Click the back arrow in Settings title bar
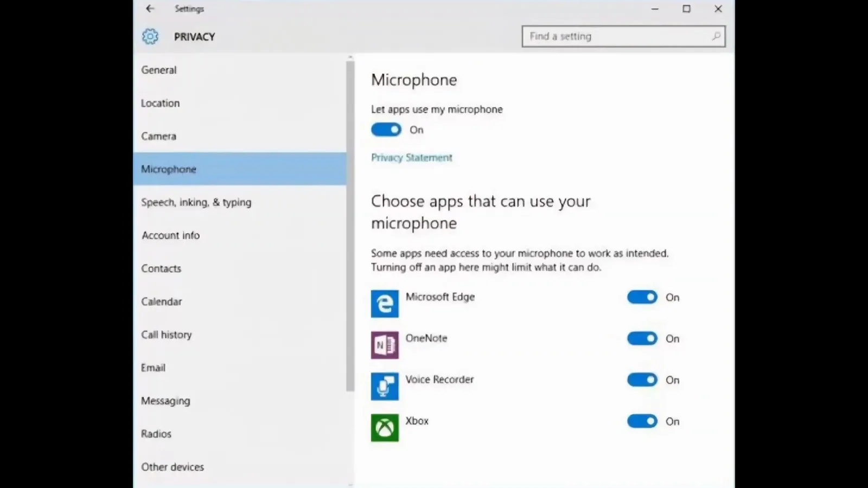Image resolution: width=868 pixels, height=488 pixels. pos(150,8)
